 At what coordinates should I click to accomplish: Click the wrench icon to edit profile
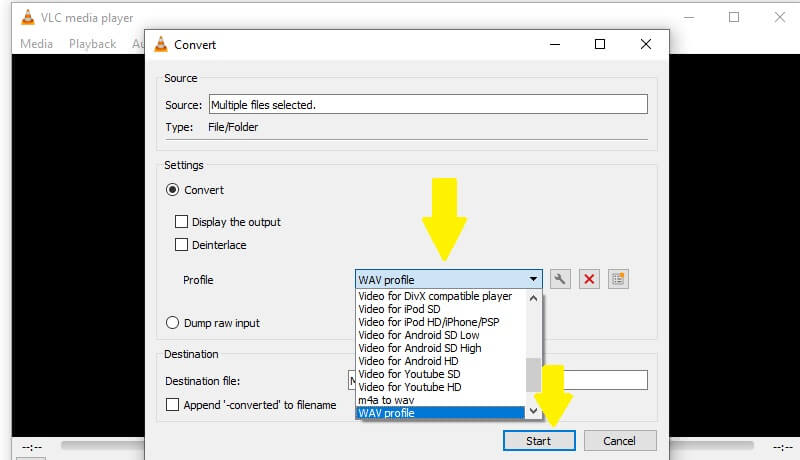pyautogui.click(x=561, y=279)
